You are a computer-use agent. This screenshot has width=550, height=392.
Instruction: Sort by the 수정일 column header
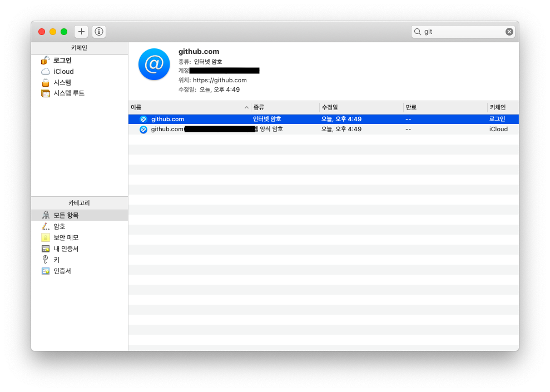361,107
